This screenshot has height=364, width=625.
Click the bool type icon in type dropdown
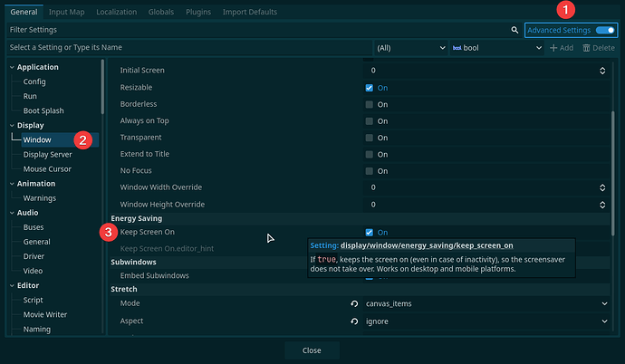(x=457, y=48)
